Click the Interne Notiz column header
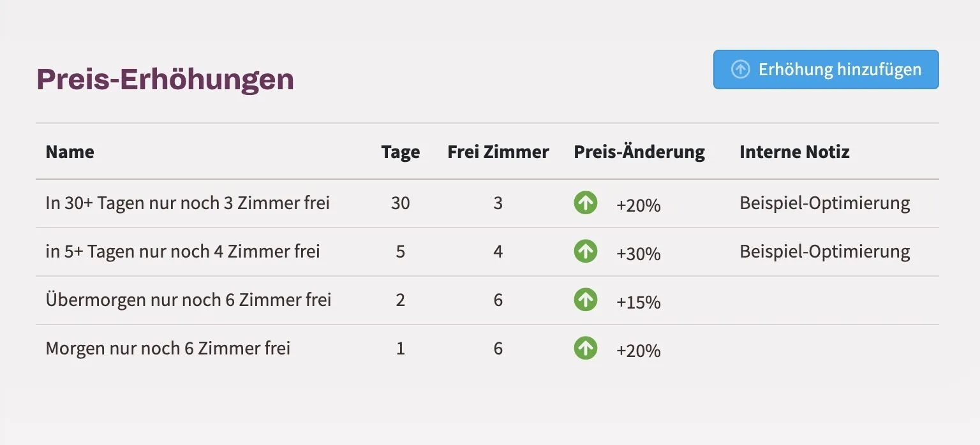980x445 pixels. [794, 152]
